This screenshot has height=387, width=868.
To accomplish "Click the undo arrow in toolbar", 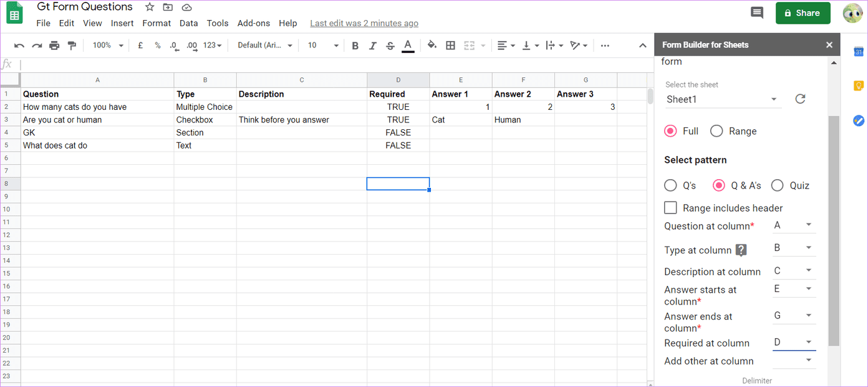I will [x=19, y=46].
